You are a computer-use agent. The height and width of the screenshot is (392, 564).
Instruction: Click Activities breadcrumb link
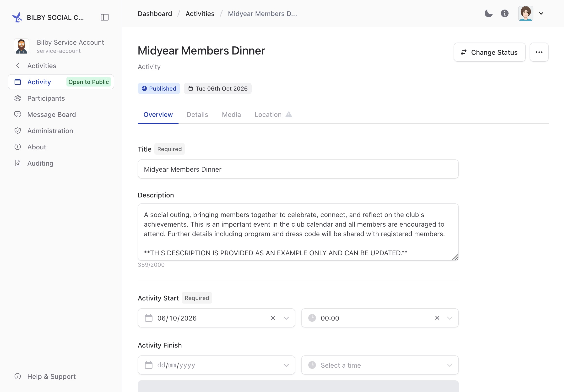click(x=200, y=14)
